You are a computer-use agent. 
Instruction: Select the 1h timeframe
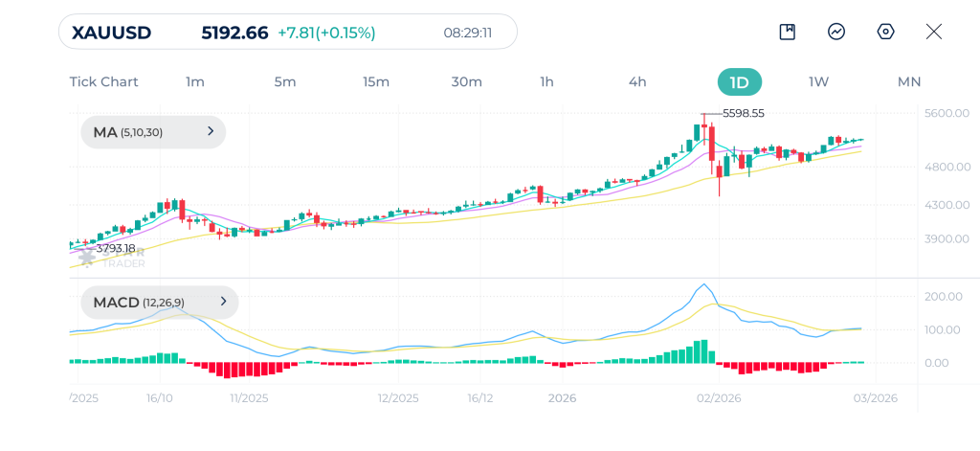click(x=546, y=81)
